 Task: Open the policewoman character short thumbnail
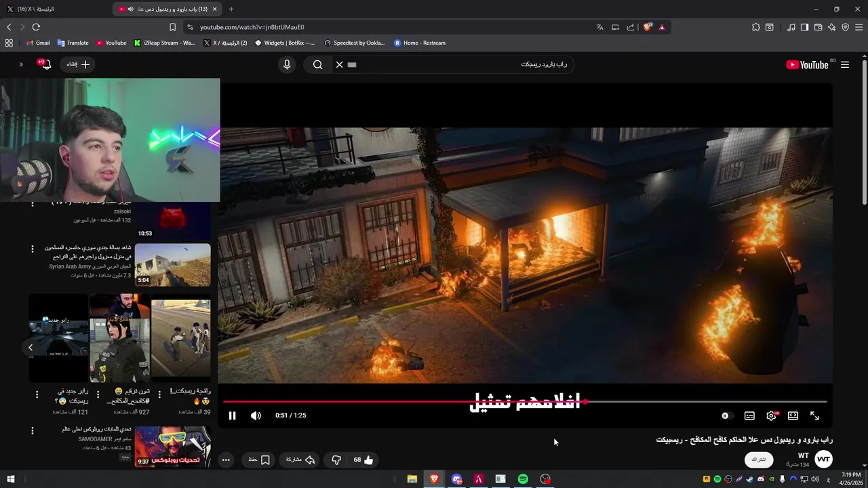coord(119,338)
